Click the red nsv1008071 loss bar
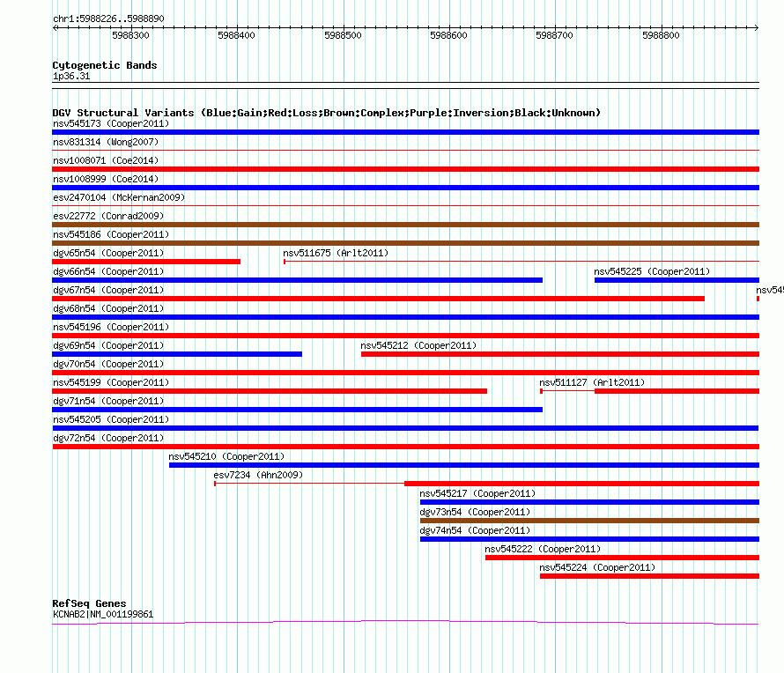Viewport: 784px width, 673px height. pos(405,169)
